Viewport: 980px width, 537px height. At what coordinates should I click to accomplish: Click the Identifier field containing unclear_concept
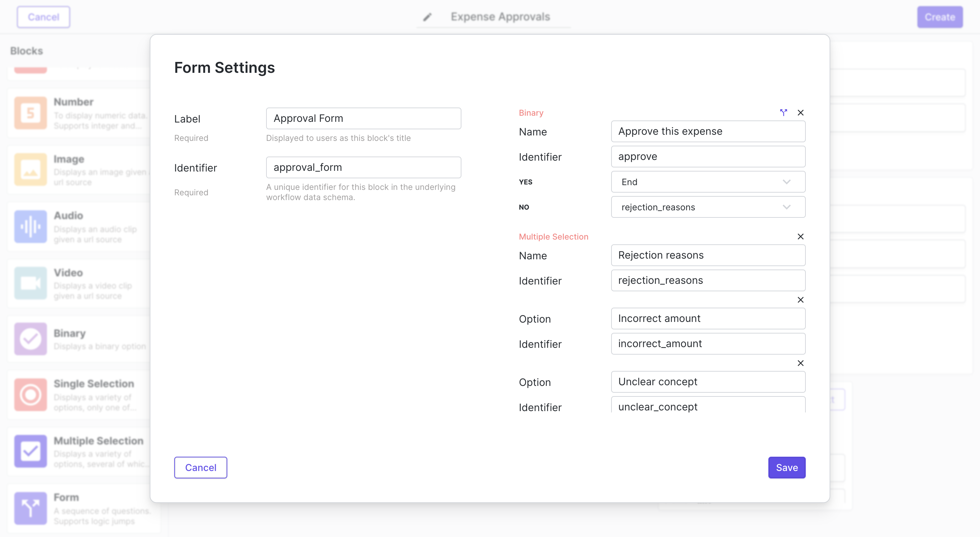tap(708, 405)
